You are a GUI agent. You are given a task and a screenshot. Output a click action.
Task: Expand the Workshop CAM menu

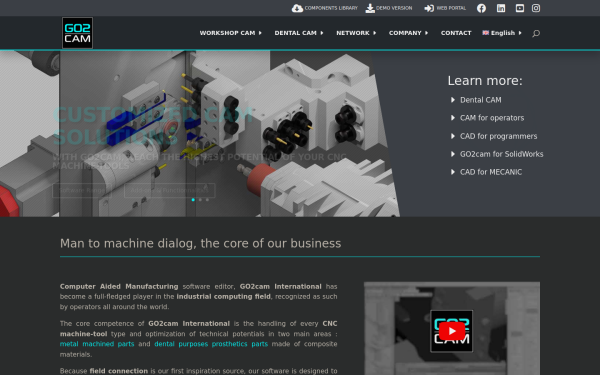click(230, 33)
